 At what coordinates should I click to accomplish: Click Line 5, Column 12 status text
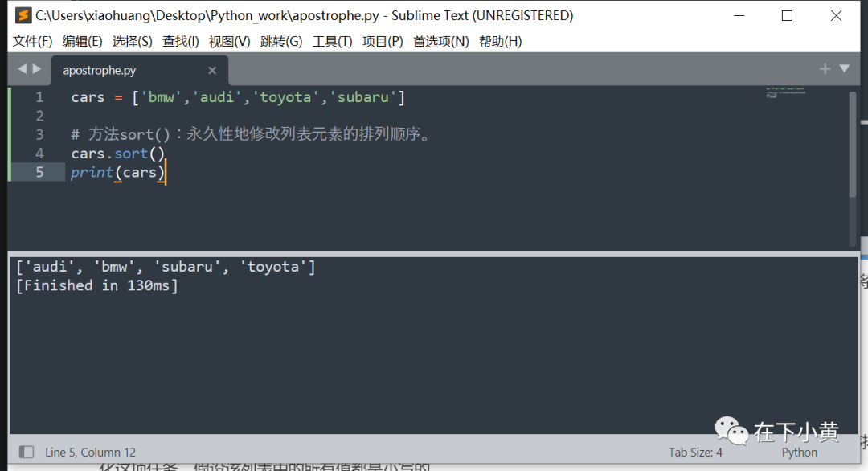90,453
